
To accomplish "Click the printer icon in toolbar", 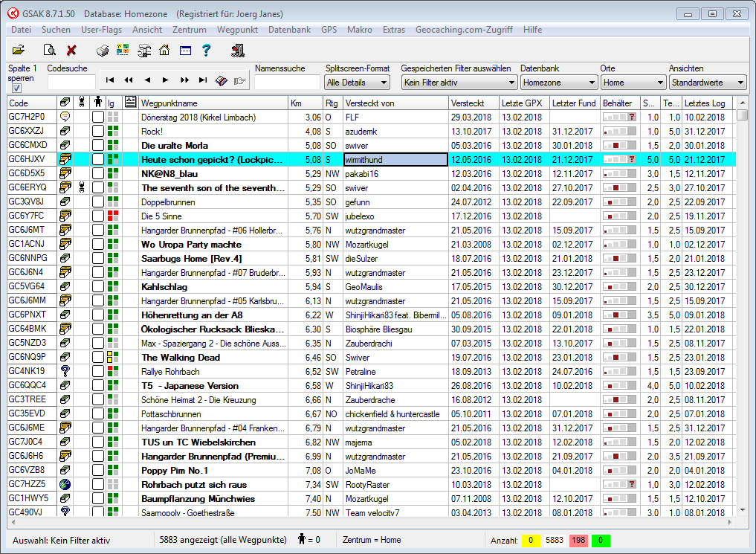I will click(103, 50).
